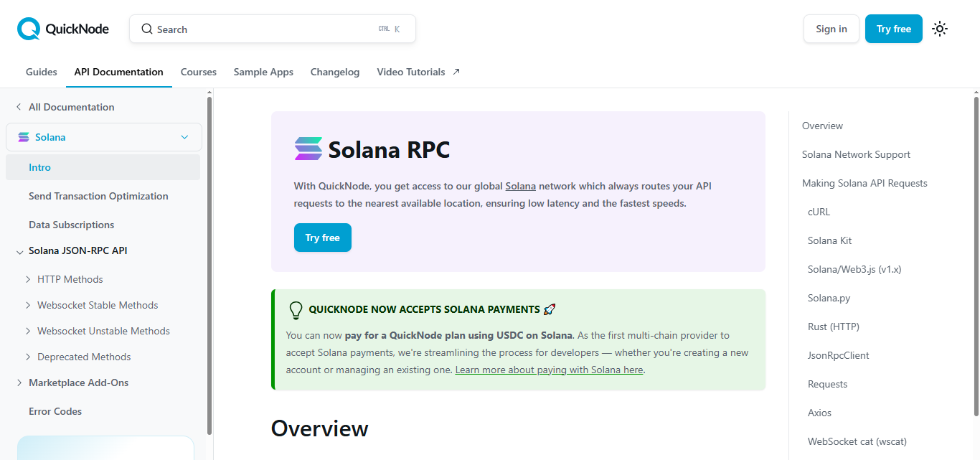Expand Deprecated Methods
This screenshot has height=460, width=980.
[x=28, y=357]
